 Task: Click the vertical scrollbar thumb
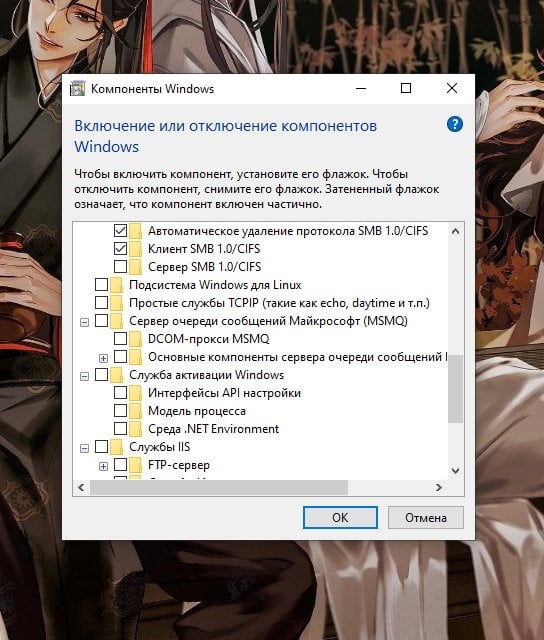(455, 389)
